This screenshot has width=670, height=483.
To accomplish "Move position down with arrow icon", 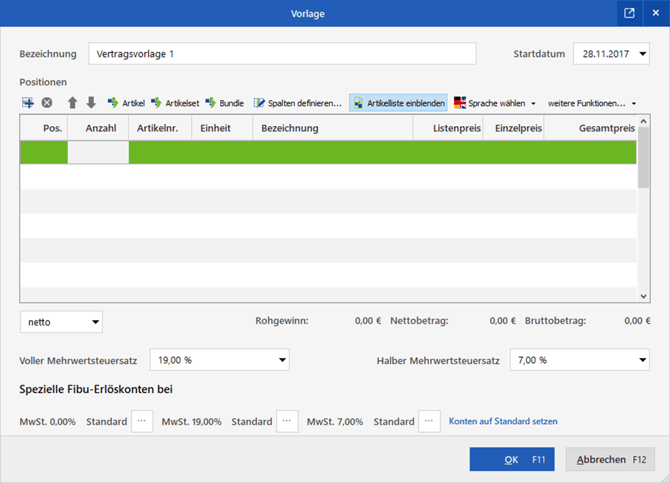I will point(91,103).
